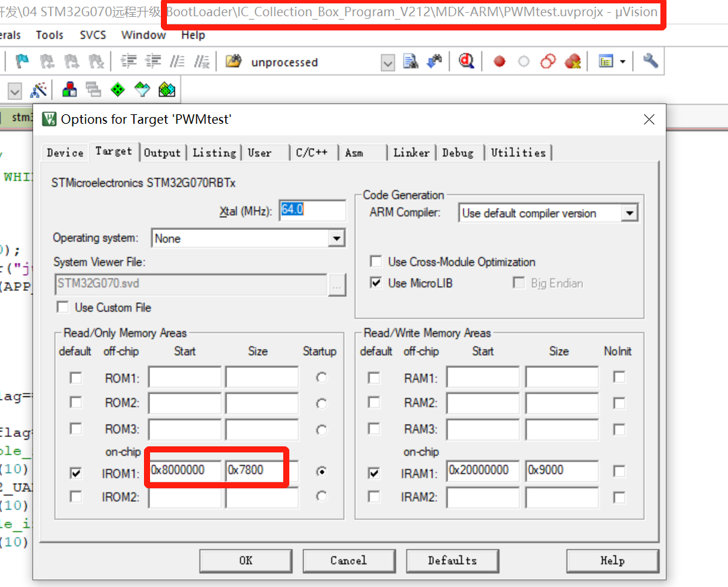Start the debug session icon
This screenshot has height=587, width=728.
click(x=466, y=61)
